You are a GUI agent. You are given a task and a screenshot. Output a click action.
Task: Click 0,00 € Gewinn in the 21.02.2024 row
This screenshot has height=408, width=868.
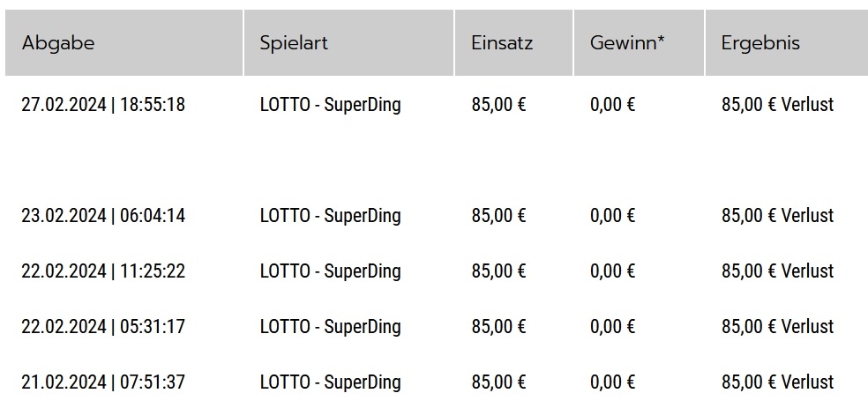point(612,382)
